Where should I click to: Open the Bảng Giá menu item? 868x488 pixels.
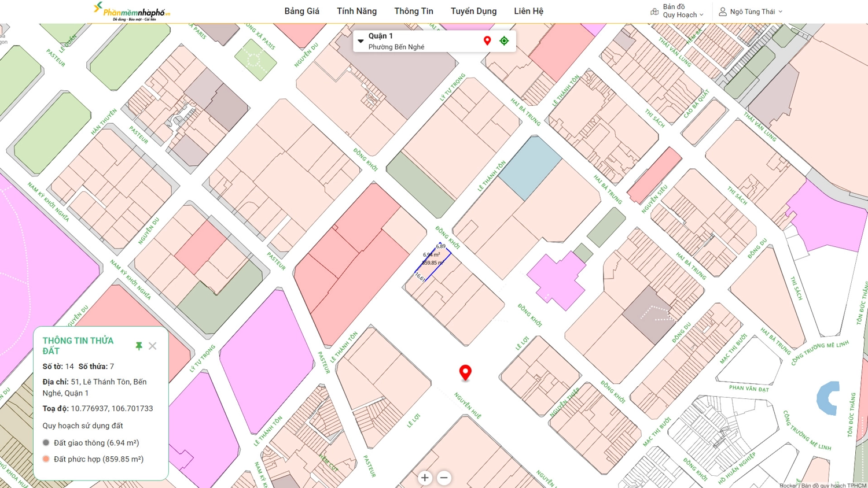pyautogui.click(x=301, y=11)
